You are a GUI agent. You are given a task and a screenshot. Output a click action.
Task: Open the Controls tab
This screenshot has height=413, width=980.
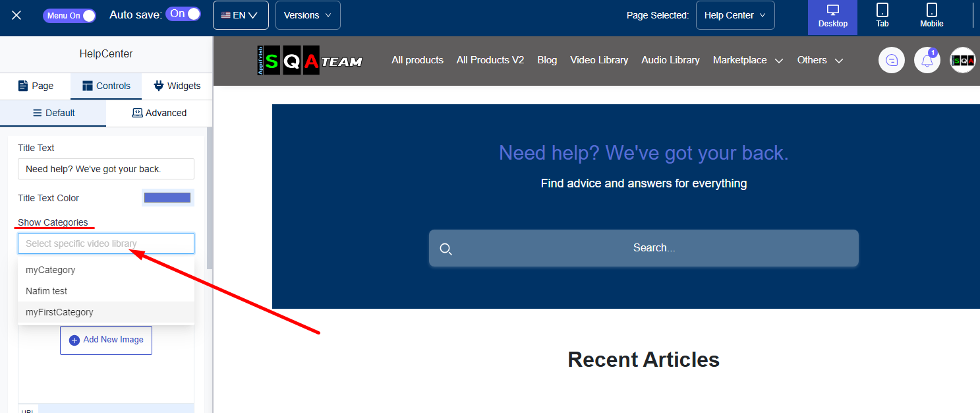[x=106, y=86]
